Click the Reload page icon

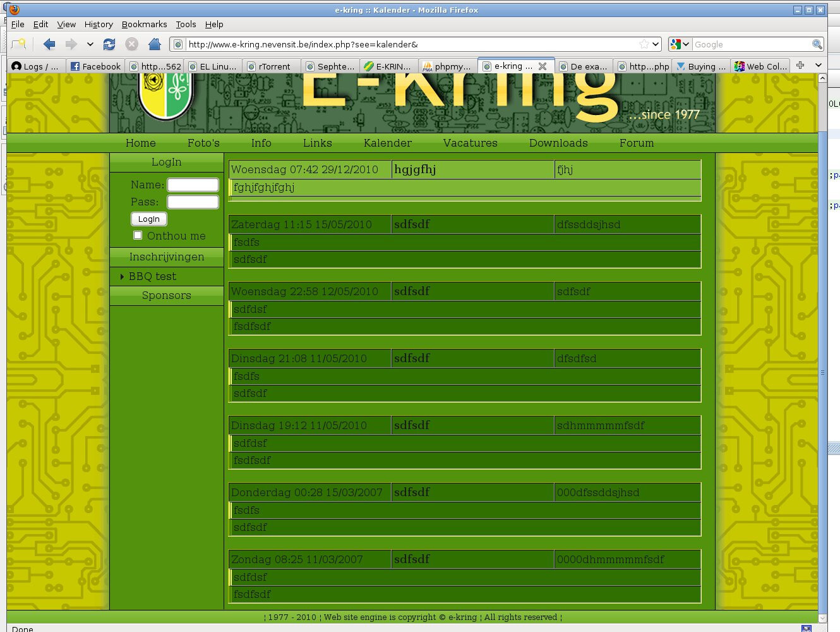tap(109, 44)
